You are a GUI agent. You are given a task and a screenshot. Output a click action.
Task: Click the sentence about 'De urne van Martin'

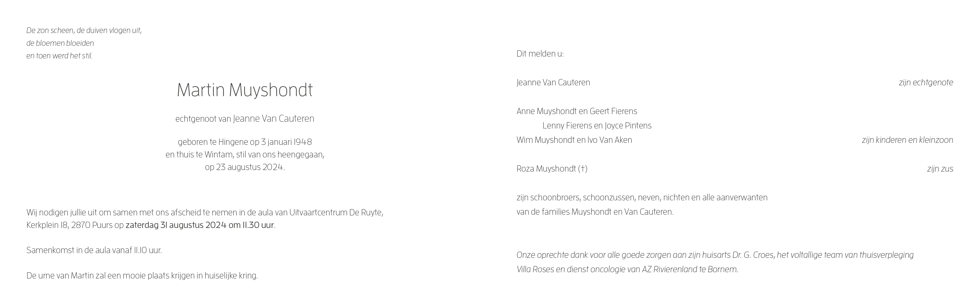pos(142,276)
